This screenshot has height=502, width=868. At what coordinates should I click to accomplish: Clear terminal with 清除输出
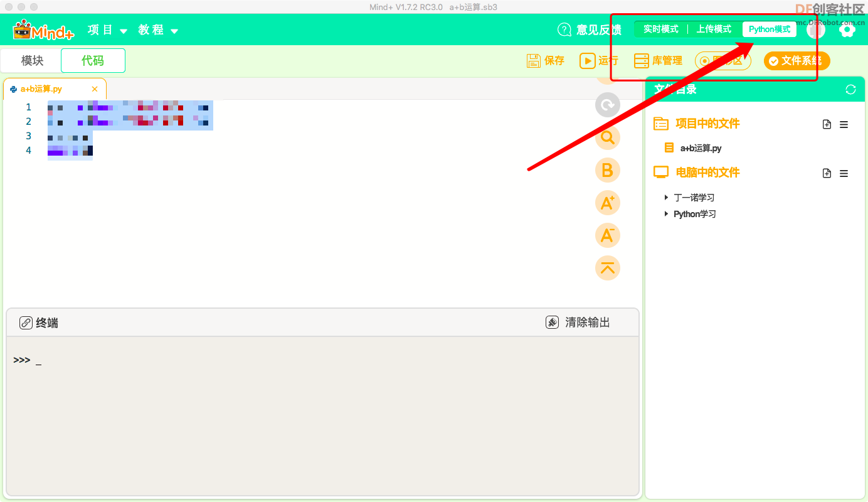tap(578, 323)
